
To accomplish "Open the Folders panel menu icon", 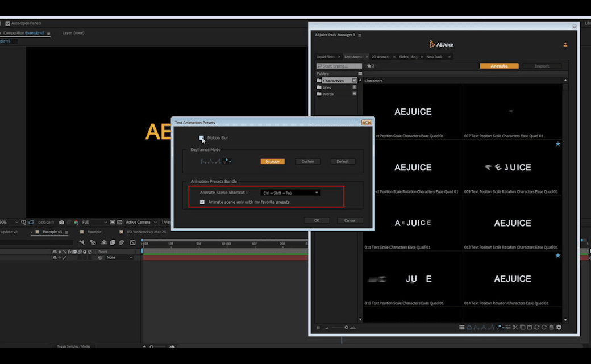I will [x=360, y=74].
